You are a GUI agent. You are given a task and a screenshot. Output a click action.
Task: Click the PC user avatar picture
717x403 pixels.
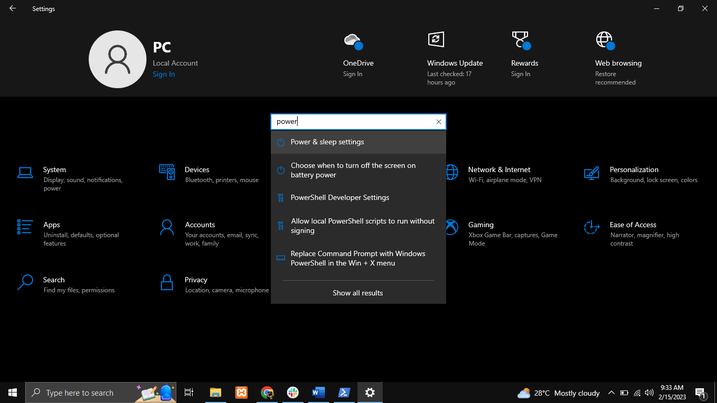pyautogui.click(x=118, y=59)
